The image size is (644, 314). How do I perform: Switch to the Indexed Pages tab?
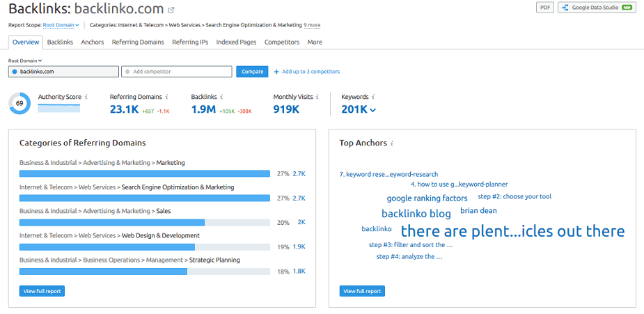(x=236, y=42)
